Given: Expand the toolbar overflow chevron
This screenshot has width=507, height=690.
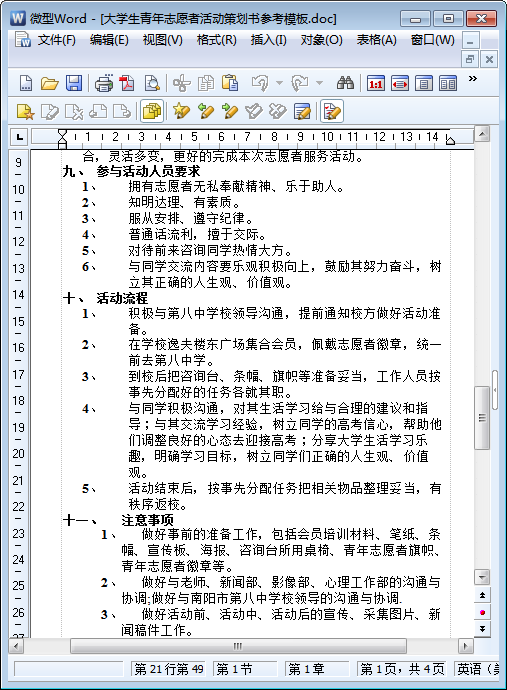Looking at the screenshot, I should [473, 79].
